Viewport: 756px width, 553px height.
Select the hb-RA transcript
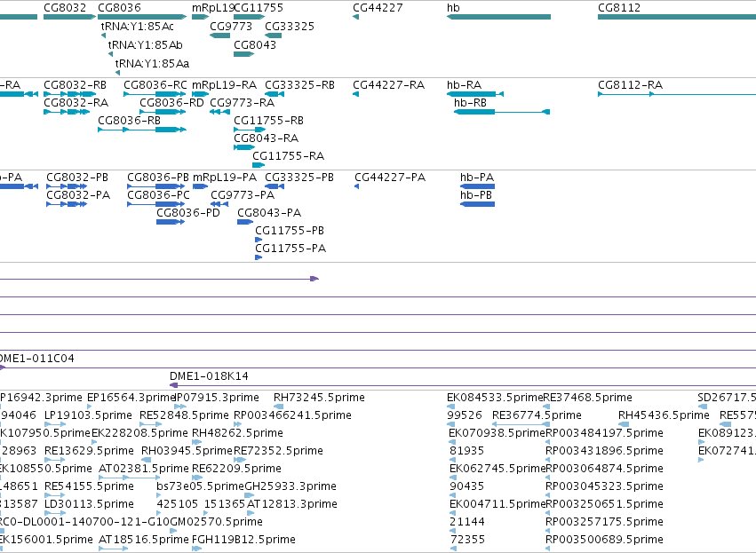point(475,94)
